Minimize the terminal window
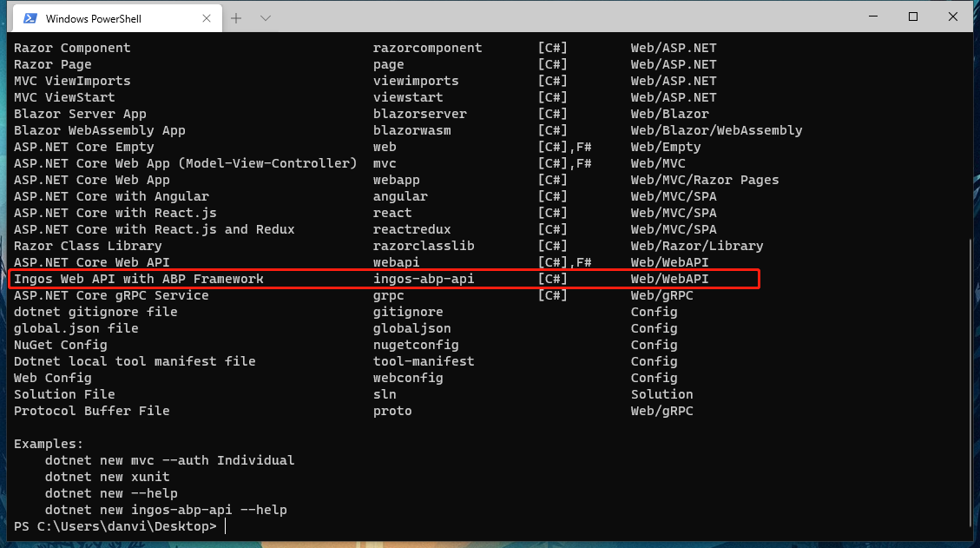The width and height of the screenshot is (980, 548). tap(873, 17)
